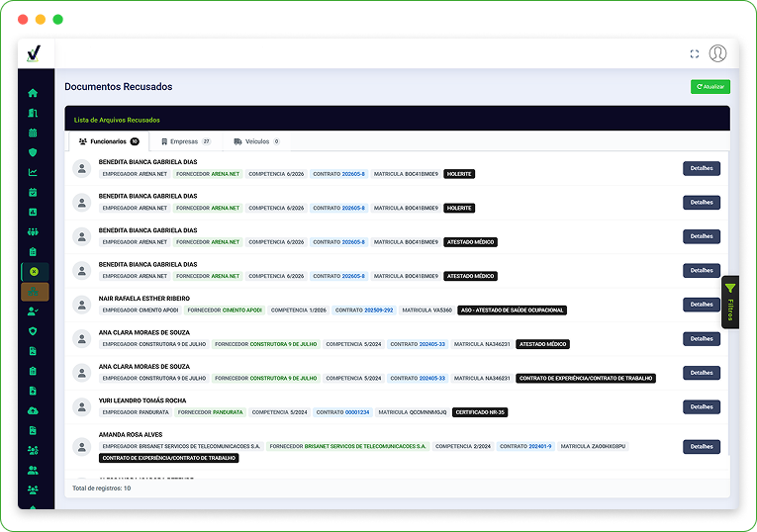
Task: Open the three-people group sidebar icon
Action: (33, 232)
